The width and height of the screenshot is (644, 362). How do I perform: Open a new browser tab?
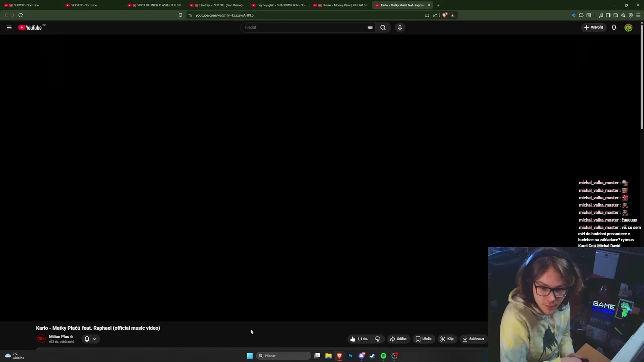(438, 5)
